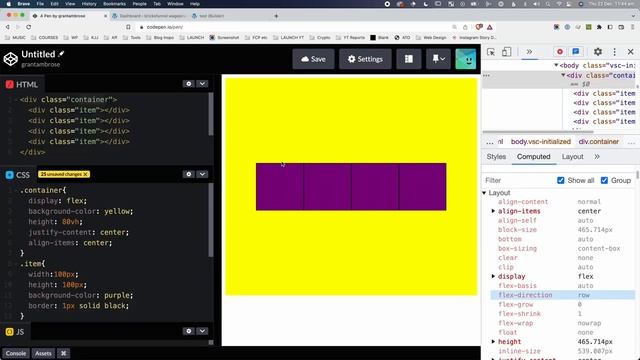The width and height of the screenshot is (640, 360).
Task: Collapse the Layout group in computed styles
Action: coord(484,193)
